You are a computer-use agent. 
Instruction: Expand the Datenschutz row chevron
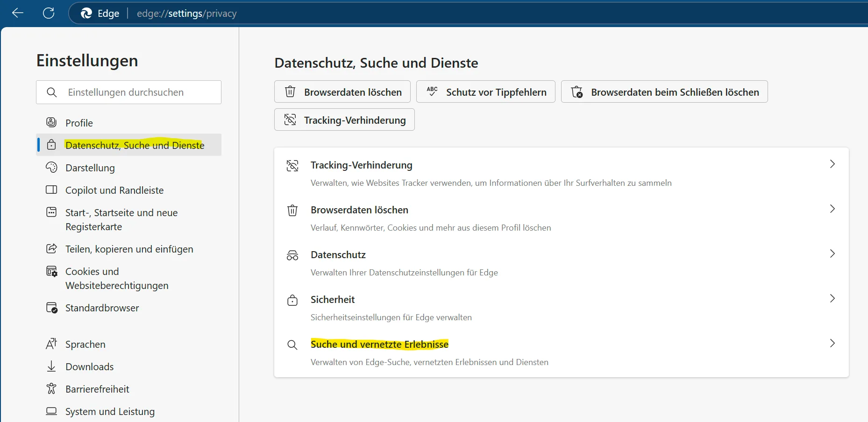[832, 253]
